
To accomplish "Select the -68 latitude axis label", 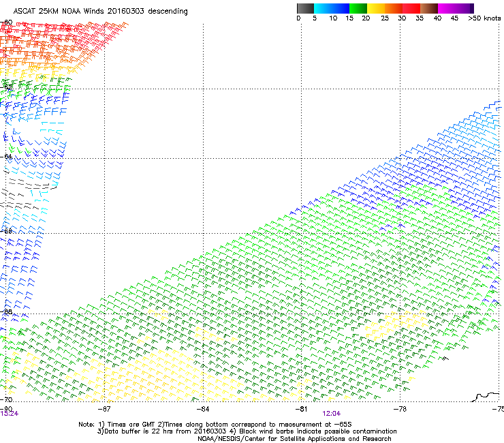I will [6, 311].
